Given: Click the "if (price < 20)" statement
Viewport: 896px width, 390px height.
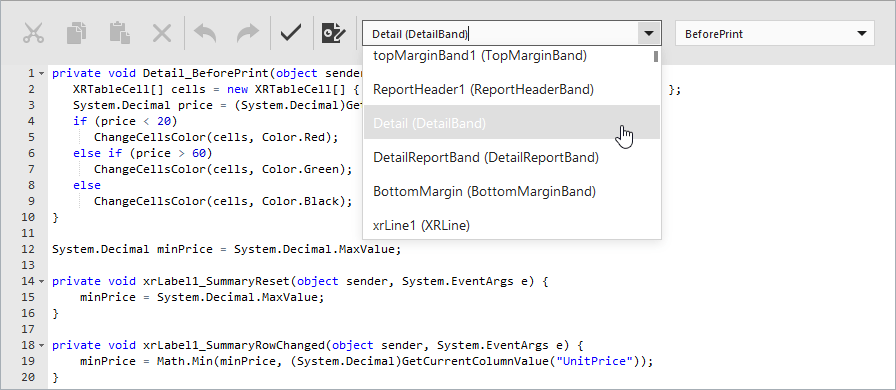Looking at the screenshot, I should pos(125,121).
